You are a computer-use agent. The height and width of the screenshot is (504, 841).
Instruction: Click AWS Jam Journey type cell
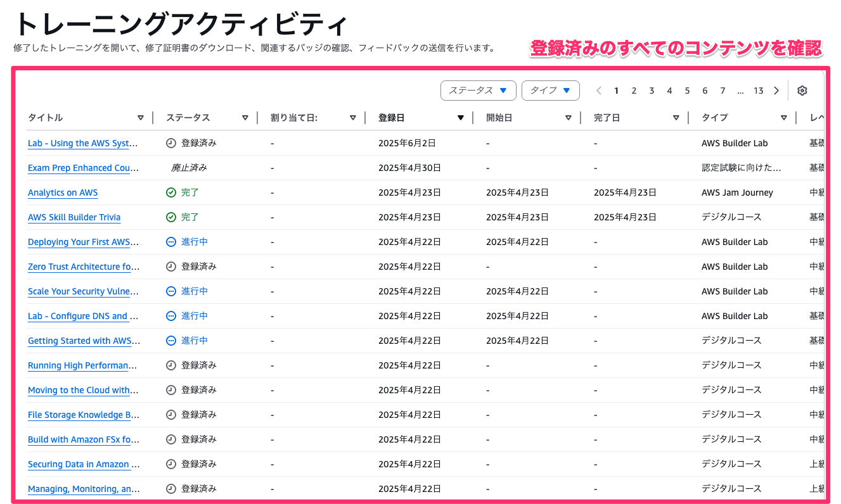pos(737,192)
